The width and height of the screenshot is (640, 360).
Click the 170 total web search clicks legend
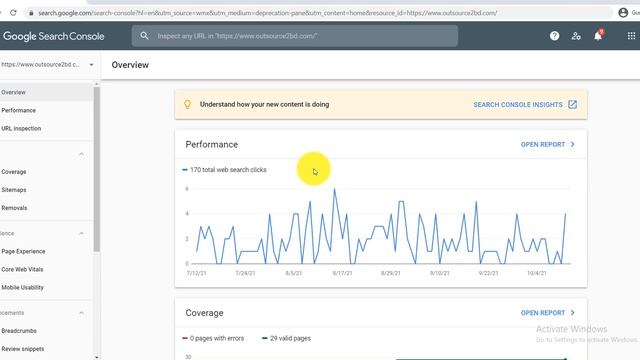coord(224,170)
